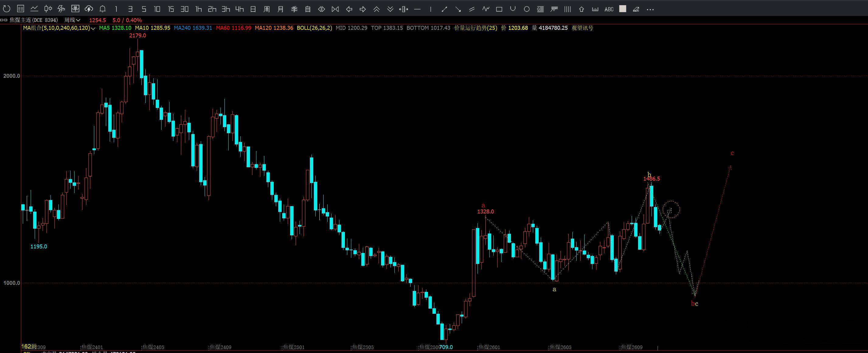868x353 pixels.
Task: Switch chart to 30-minute period
Action: (x=184, y=9)
